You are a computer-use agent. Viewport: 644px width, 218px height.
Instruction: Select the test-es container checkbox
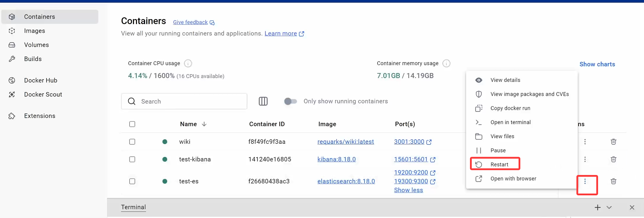[x=132, y=181]
